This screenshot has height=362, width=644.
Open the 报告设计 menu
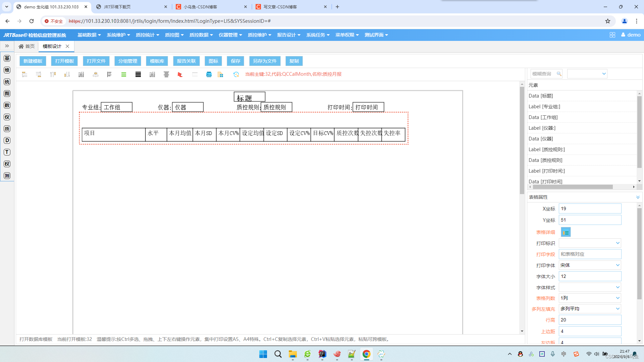click(x=288, y=35)
